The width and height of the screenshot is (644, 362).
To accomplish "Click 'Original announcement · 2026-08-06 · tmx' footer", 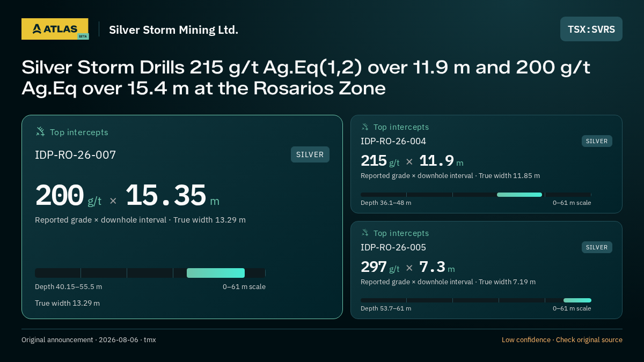I will click(89, 340).
